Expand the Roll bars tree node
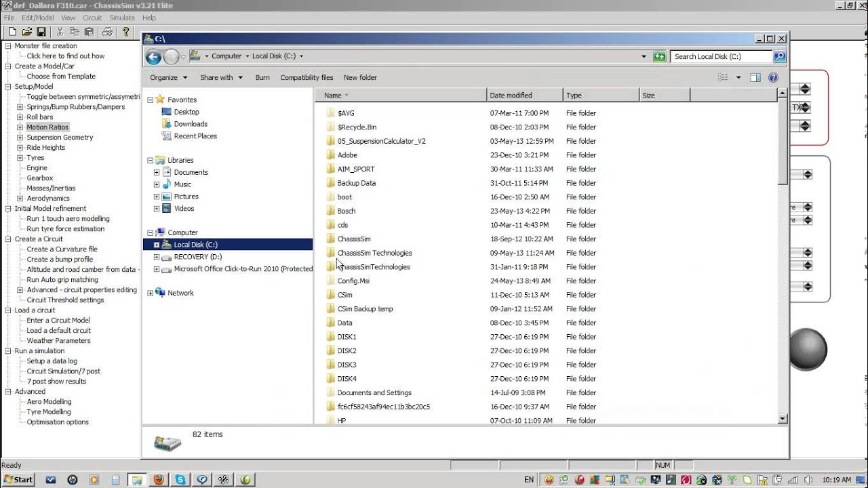The width and height of the screenshot is (868, 488). coord(20,117)
